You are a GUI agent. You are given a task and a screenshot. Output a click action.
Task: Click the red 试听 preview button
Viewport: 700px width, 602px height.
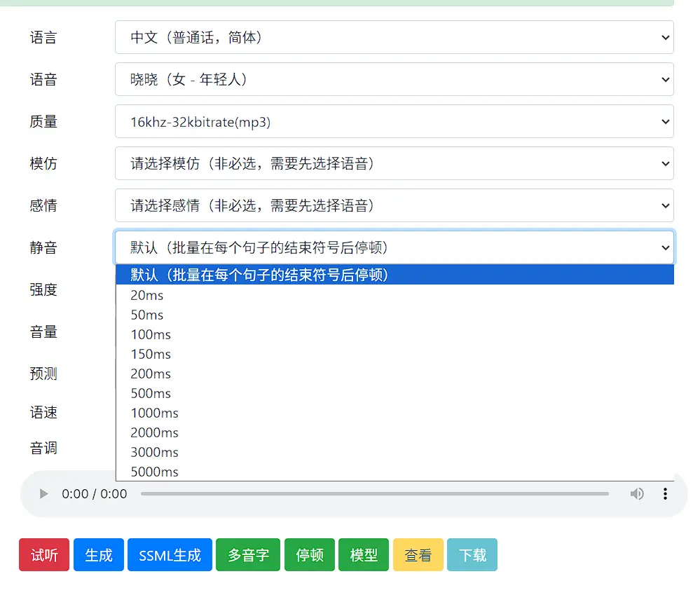44,555
